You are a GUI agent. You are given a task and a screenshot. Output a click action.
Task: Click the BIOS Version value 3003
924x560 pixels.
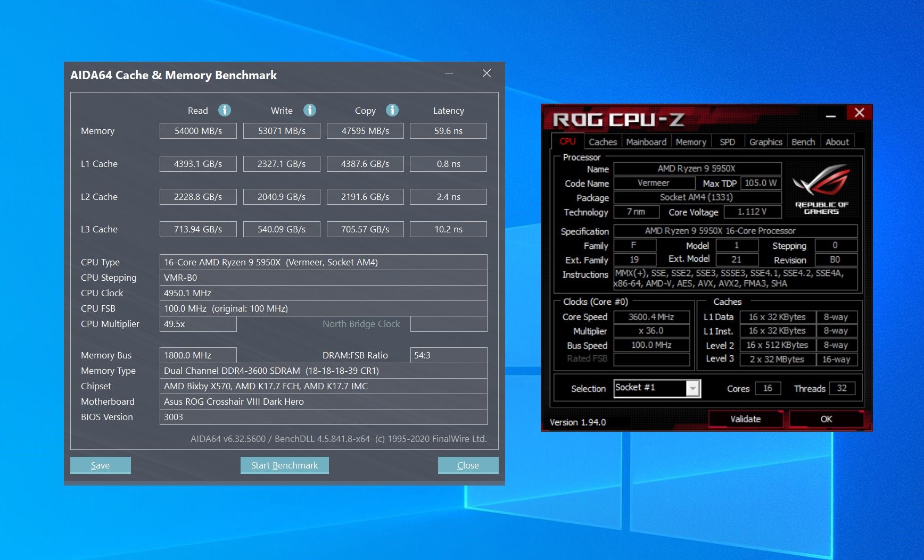(x=324, y=417)
